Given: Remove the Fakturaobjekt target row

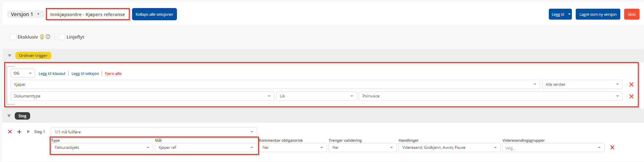Looking at the screenshot, I should pyautogui.click(x=612, y=148).
